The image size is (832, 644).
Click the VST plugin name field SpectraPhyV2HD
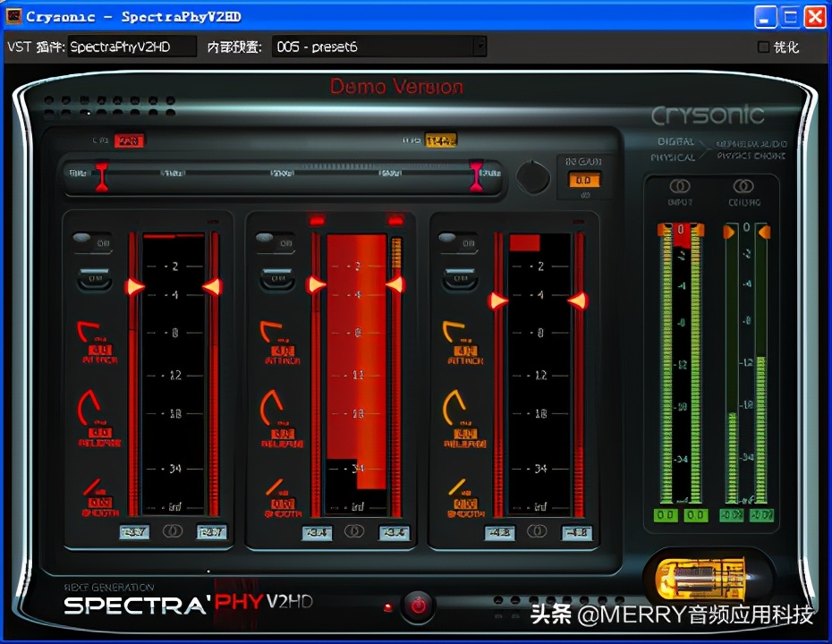pos(132,47)
